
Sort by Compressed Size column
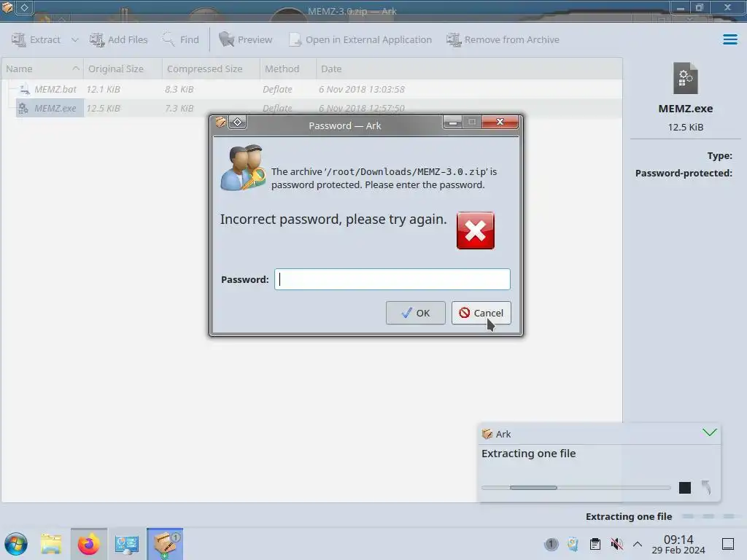pyautogui.click(x=211, y=69)
